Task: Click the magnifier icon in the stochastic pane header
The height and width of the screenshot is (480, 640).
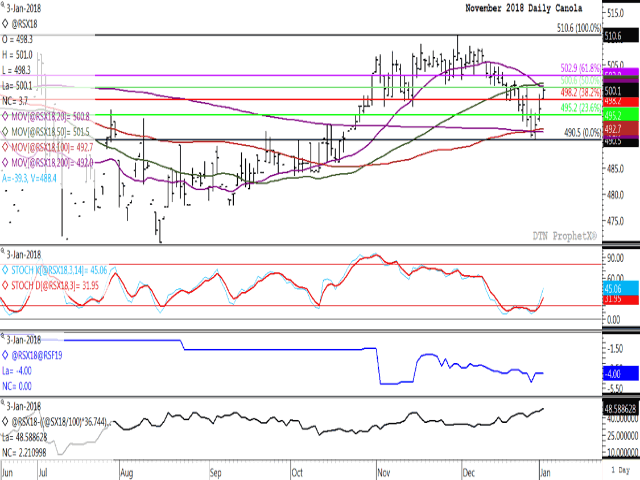Action: [3, 251]
